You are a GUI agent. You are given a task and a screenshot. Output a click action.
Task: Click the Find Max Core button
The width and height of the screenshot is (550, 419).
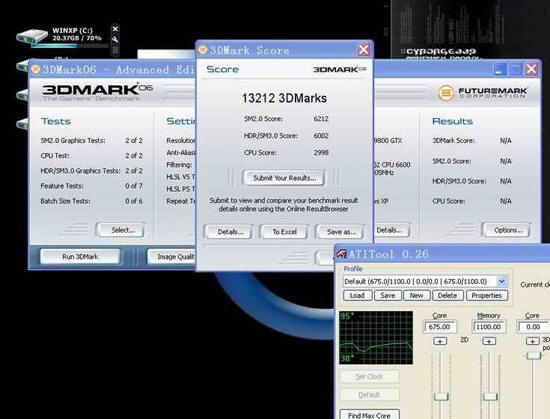[369, 414]
